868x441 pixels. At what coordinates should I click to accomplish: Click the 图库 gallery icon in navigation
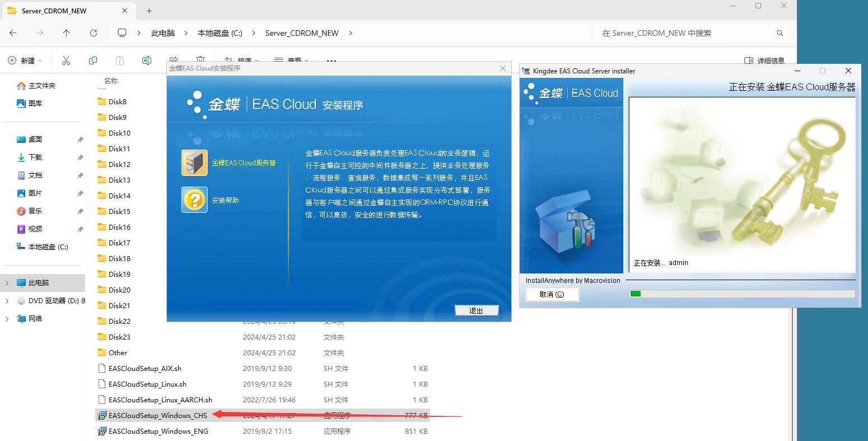pos(21,104)
